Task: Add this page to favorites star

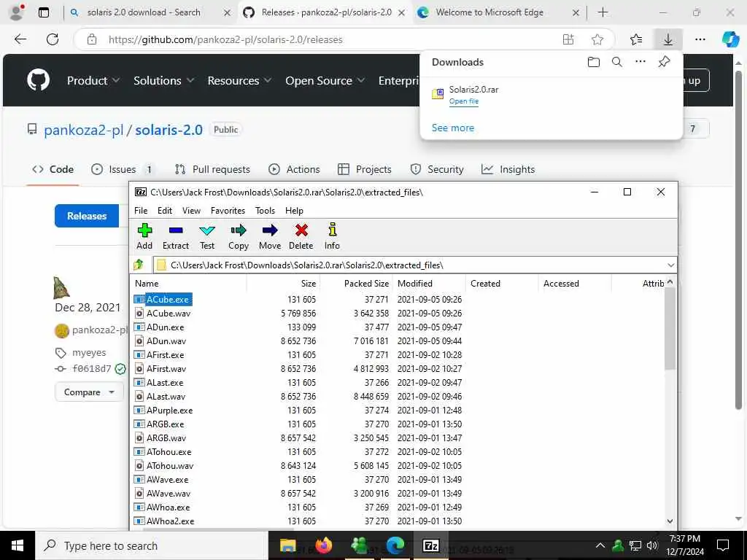Action: click(597, 39)
